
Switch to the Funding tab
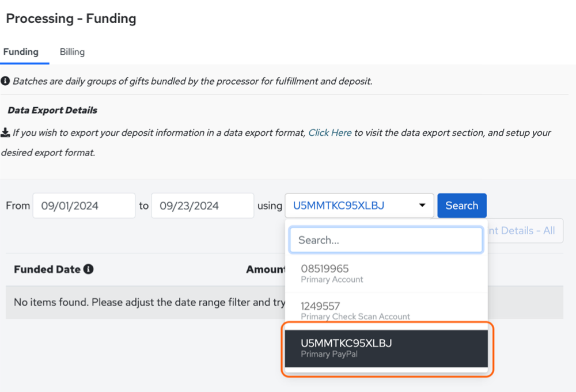pos(21,52)
